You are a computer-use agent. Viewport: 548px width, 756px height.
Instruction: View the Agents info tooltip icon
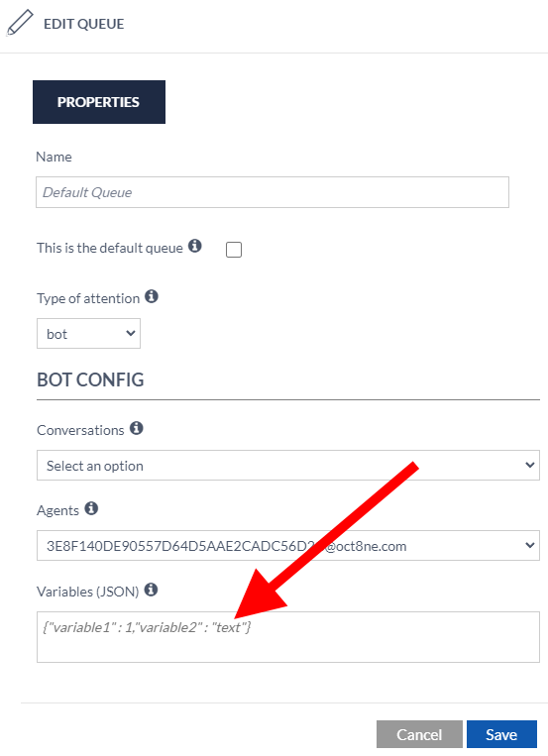91,508
